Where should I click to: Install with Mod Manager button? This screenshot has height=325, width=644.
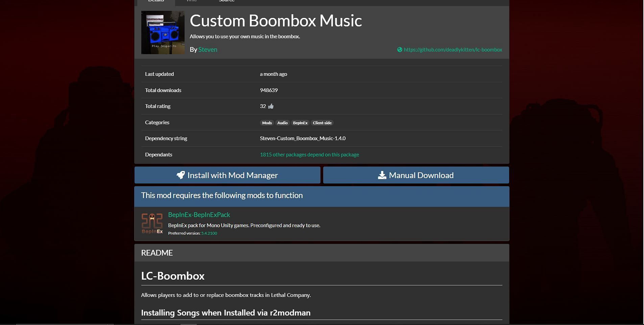pos(227,175)
